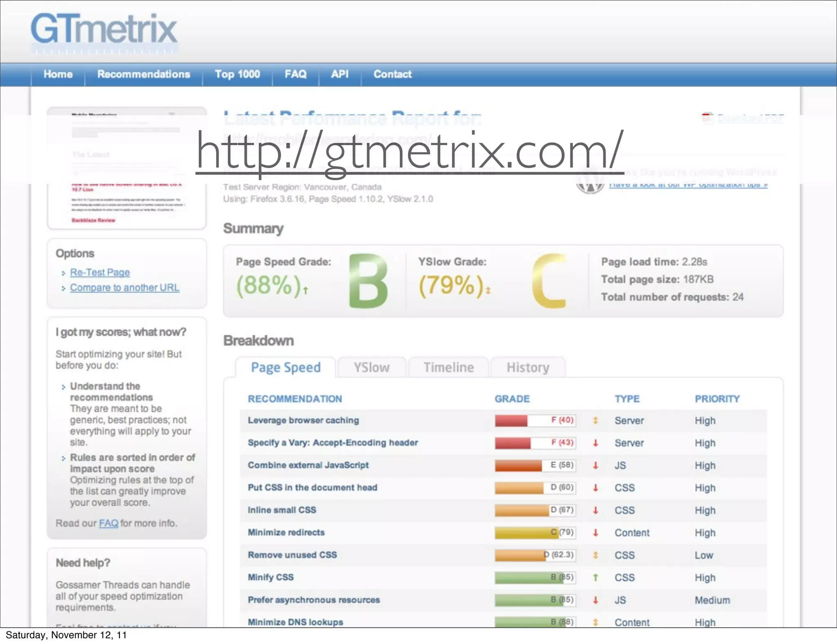Click down arrow in Minimize redirects row
The image size is (837, 644).
(595, 533)
